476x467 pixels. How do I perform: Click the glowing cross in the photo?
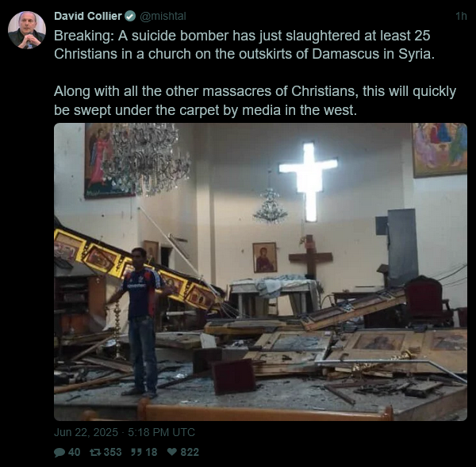tap(309, 181)
